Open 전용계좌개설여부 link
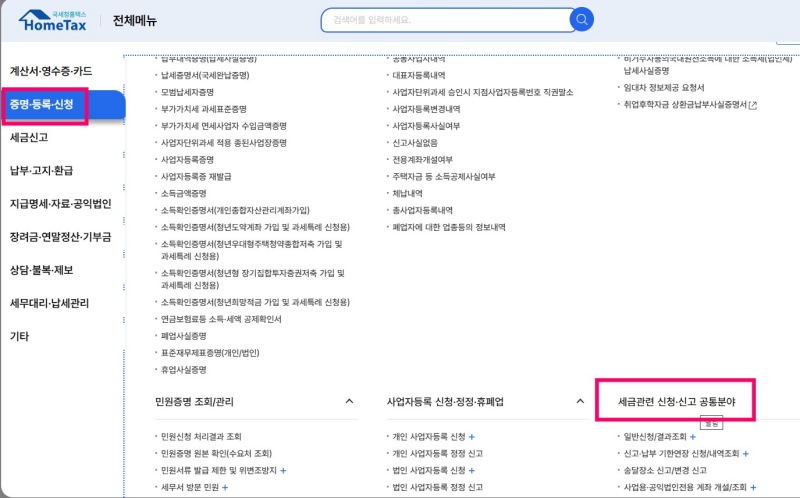Screen dimensions: 800x498 point(422,159)
